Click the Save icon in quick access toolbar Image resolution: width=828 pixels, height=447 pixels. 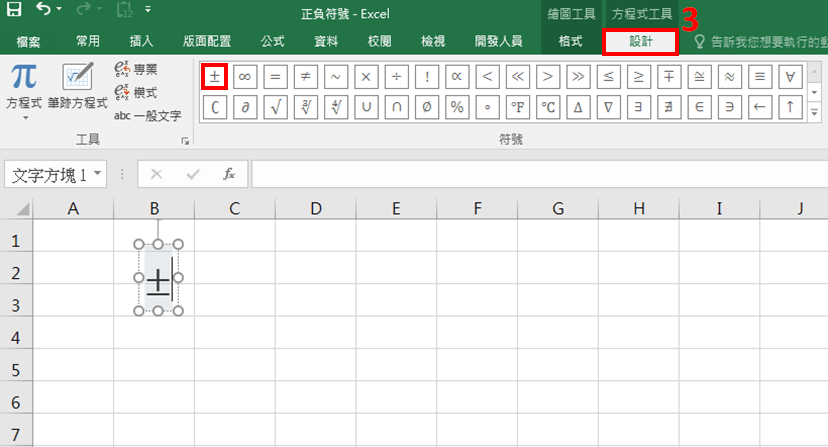(x=15, y=13)
